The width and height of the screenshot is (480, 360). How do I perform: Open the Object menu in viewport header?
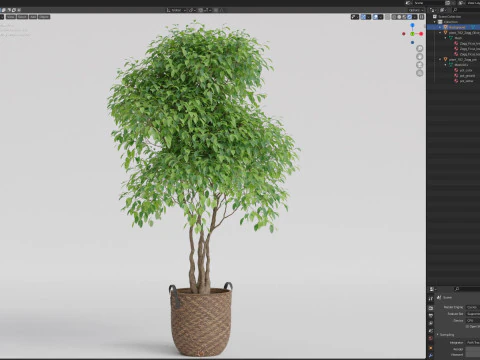(x=44, y=17)
